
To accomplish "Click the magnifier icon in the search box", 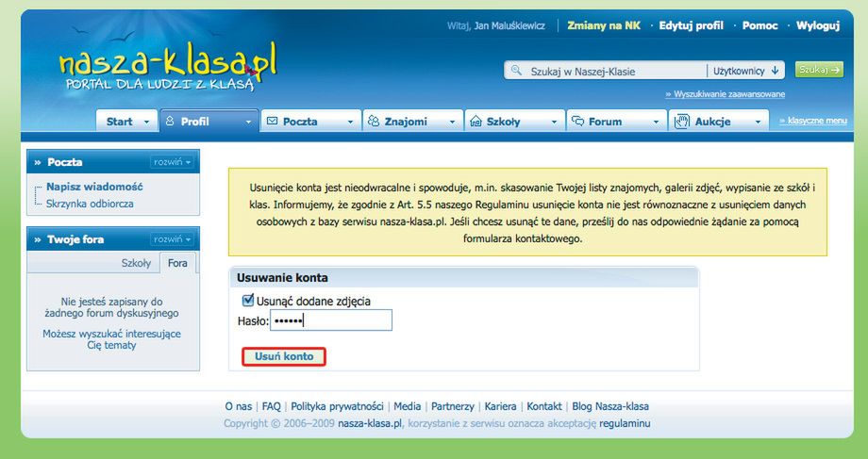I will point(516,71).
